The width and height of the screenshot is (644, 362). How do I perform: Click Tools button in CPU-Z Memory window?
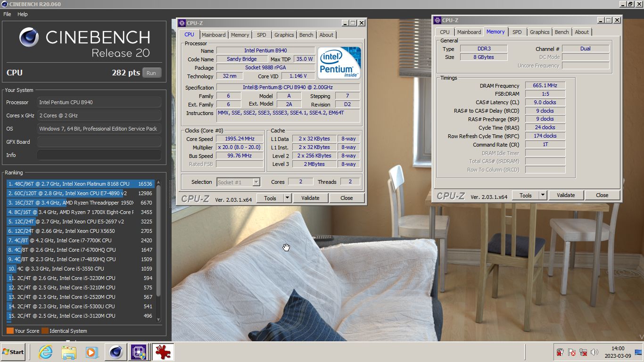(526, 195)
